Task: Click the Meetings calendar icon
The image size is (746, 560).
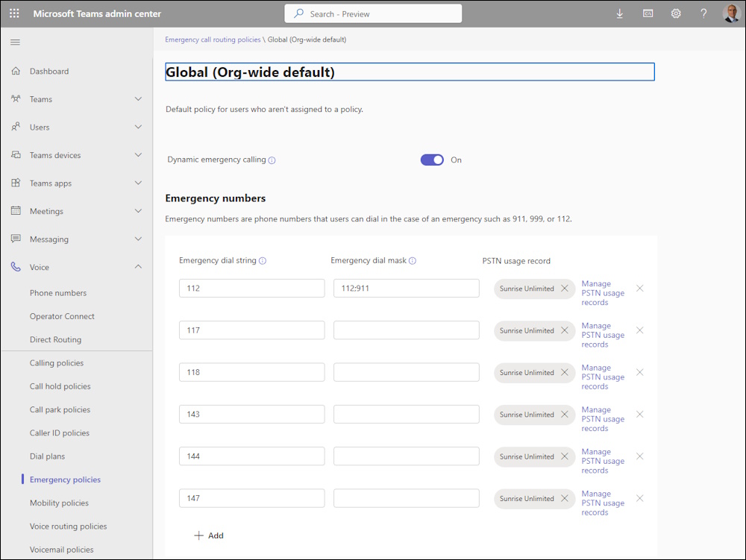Action: [x=16, y=210]
